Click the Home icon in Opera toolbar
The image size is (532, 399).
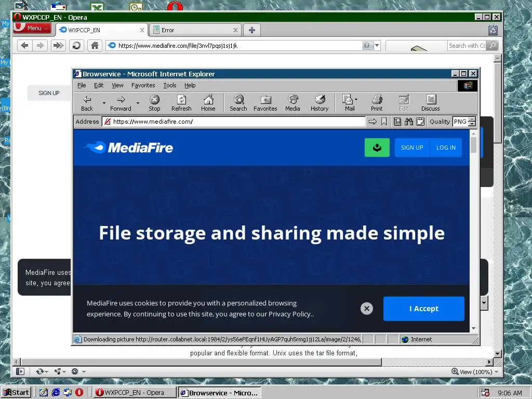[95, 46]
